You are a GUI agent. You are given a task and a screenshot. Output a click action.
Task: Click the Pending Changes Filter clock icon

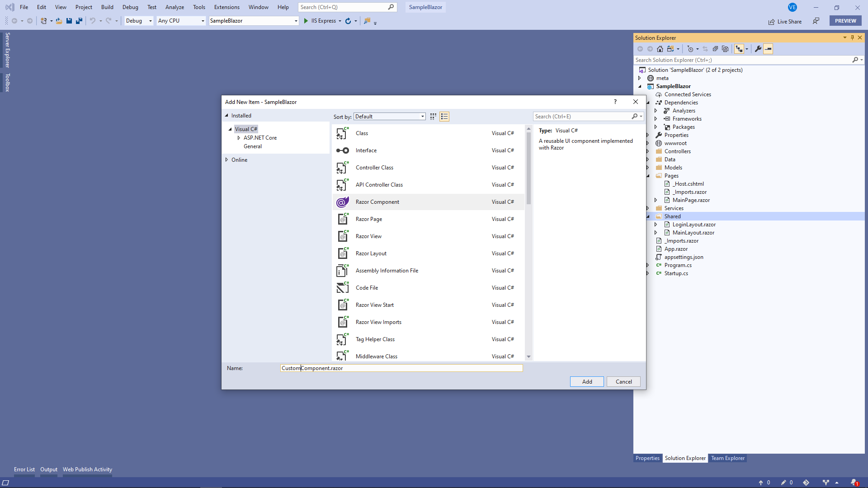pyautogui.click(x=690, y=49)
